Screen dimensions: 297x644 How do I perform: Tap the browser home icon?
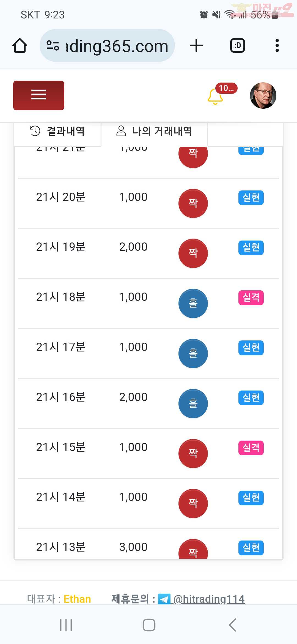click(20, 46)
